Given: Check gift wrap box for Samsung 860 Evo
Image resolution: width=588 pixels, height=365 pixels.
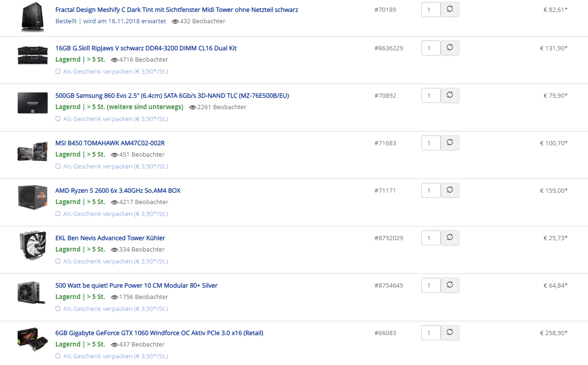Looking at the screenshot, I should 58,119.
